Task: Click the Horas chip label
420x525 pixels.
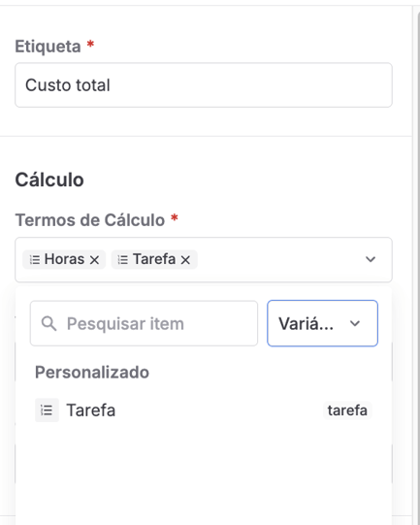Action: coord(64,259)
